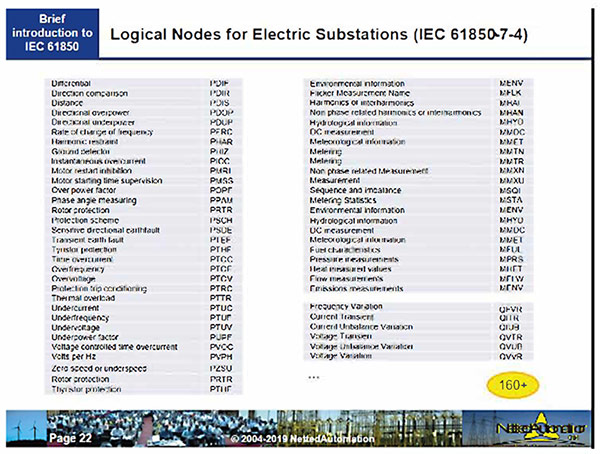
Task: Click the code 'PPAM'
Action: click(221, 200)
